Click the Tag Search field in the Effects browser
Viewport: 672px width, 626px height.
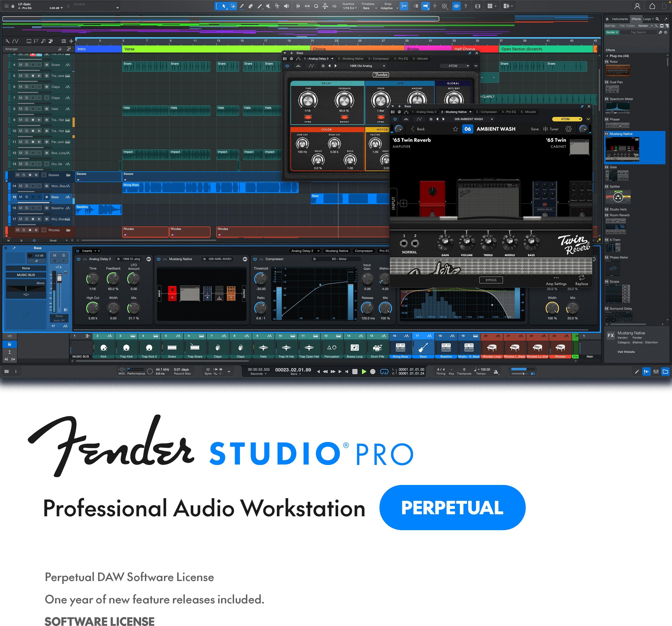point(638,32)
